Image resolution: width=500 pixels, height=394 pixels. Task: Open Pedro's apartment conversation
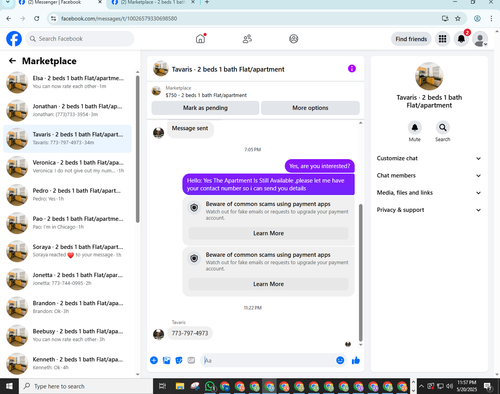67,195
